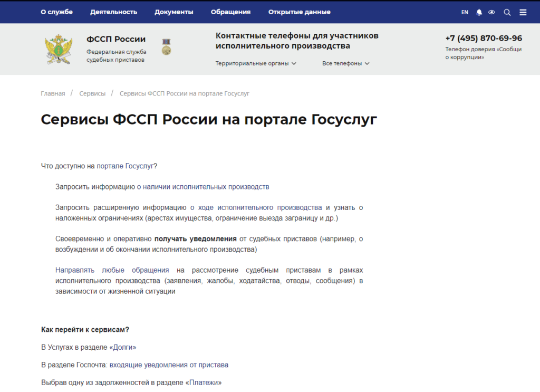Open the hamburger menu icon

(523, 12)
